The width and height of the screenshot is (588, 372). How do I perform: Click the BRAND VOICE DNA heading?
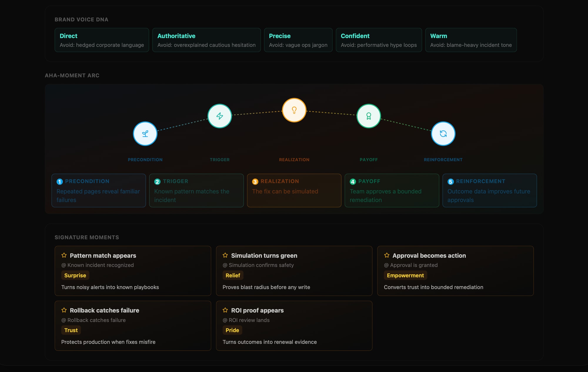click(x=81, y=19)
